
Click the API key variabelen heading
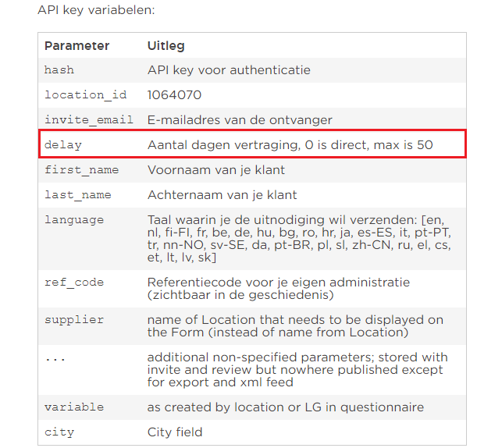point(96,10)
